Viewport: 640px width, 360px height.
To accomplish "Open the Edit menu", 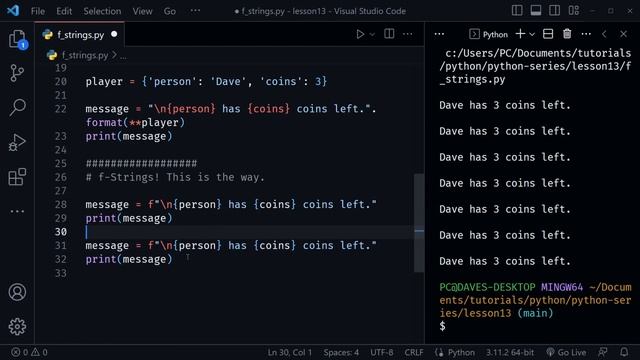I will click(64, 11).
